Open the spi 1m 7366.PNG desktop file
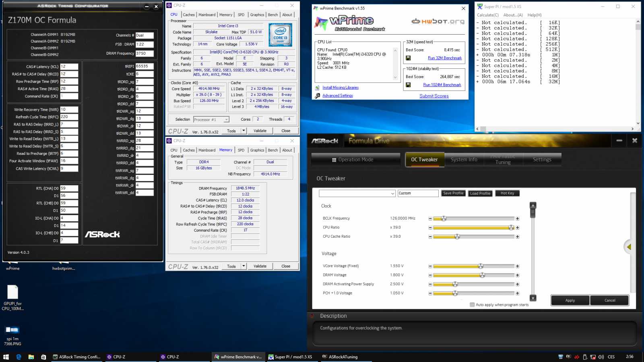The height and width of the screenshot is (362, 644). (x=12, y=336)
